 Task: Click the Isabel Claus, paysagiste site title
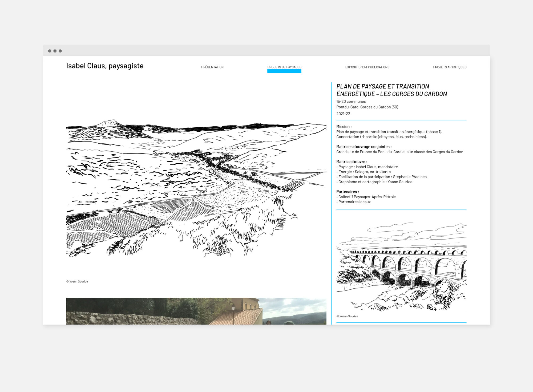[105, 66]
